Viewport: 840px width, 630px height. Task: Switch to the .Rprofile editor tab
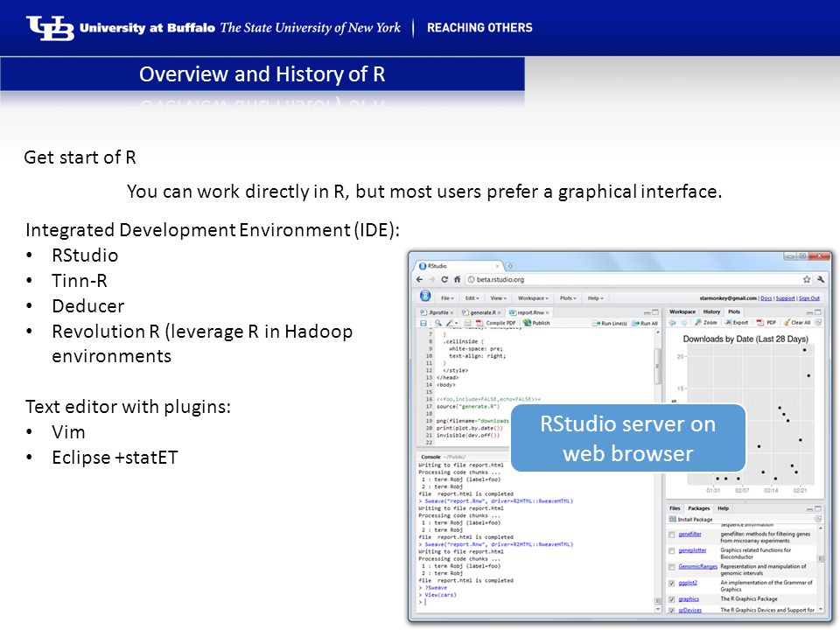click(437, 313)
